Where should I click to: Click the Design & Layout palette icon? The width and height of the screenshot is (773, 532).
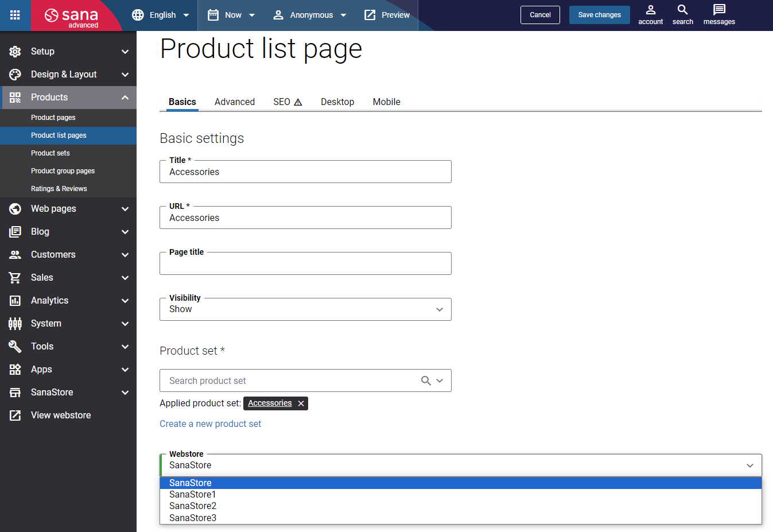click(15, 75)
